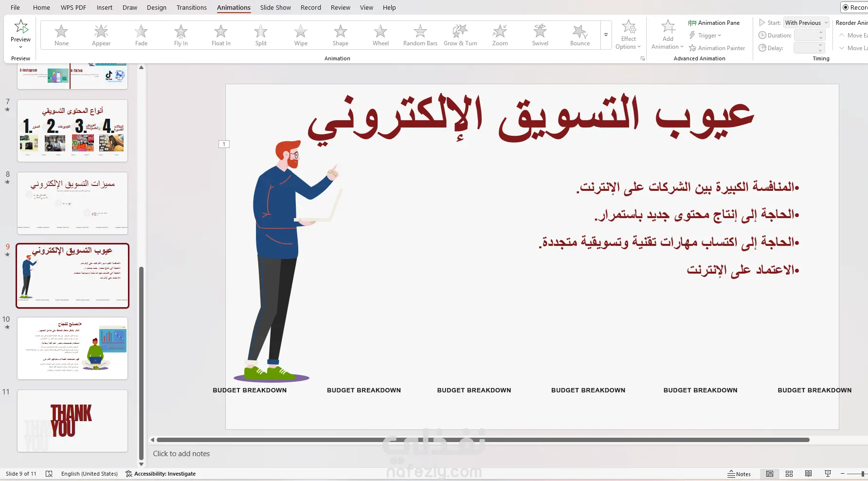Open the Slide Show tab
Screen dimensions: 868x481
[x=275, y=7]
